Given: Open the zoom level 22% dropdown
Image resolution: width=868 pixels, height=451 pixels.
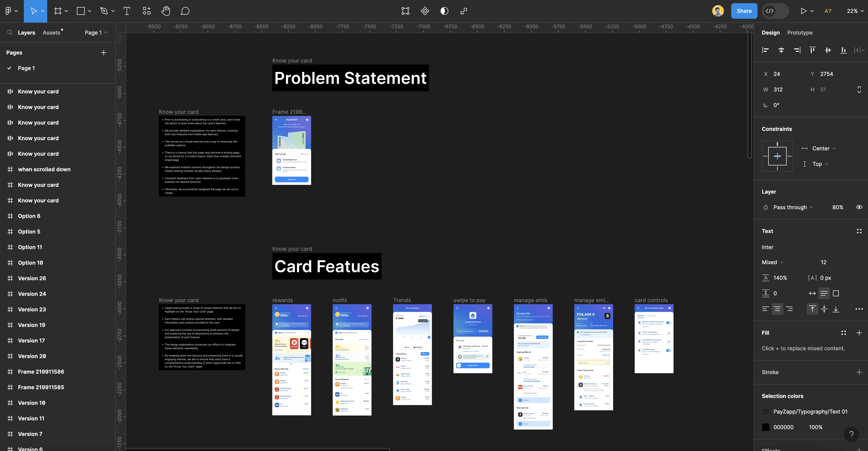Looking at the screenshot, I should coord(855,11).
